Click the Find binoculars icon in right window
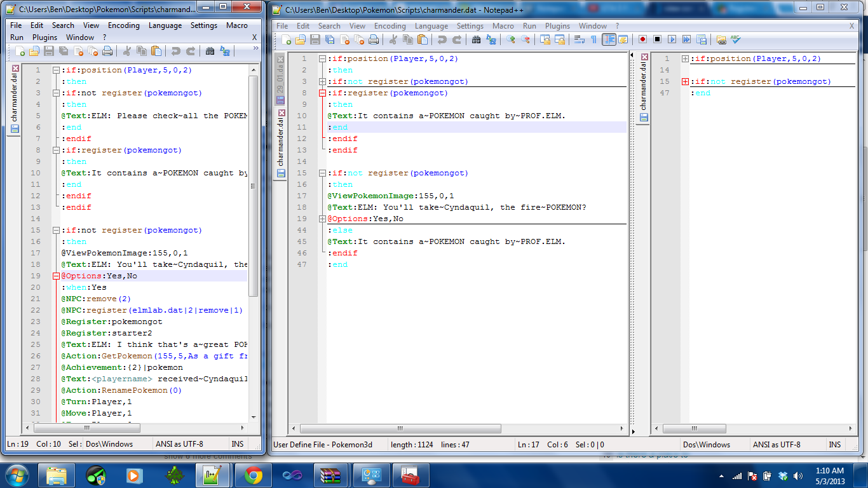This screenshot has height=488, width=868. 477,39
